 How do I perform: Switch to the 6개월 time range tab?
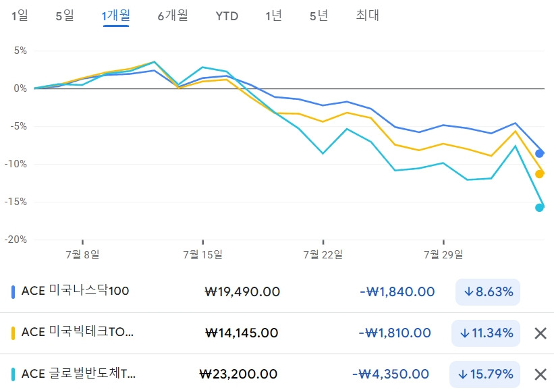[x=173, y=16]
